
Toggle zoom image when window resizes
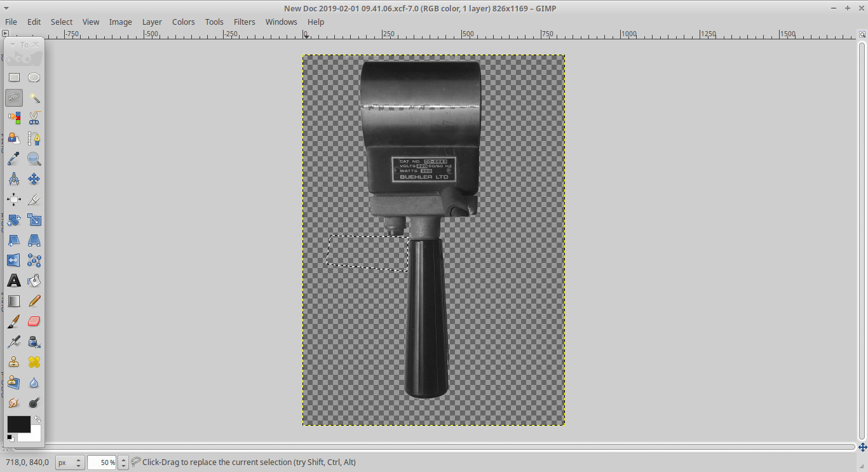point(862,35)
